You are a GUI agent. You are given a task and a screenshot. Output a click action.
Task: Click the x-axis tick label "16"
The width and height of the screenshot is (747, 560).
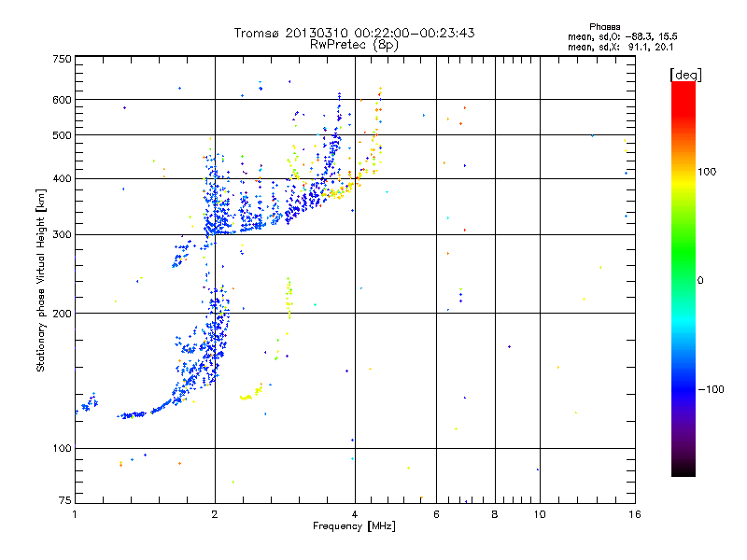(635, 514)
